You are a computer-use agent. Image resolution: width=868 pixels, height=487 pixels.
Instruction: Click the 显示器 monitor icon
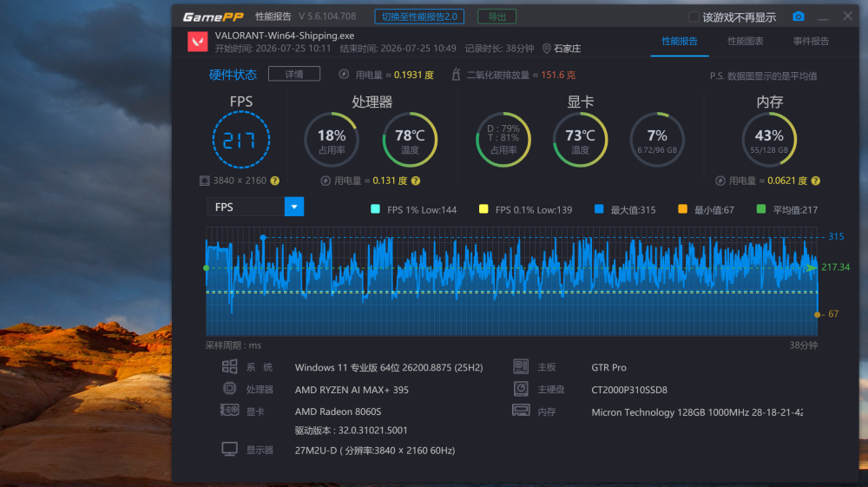229,449
